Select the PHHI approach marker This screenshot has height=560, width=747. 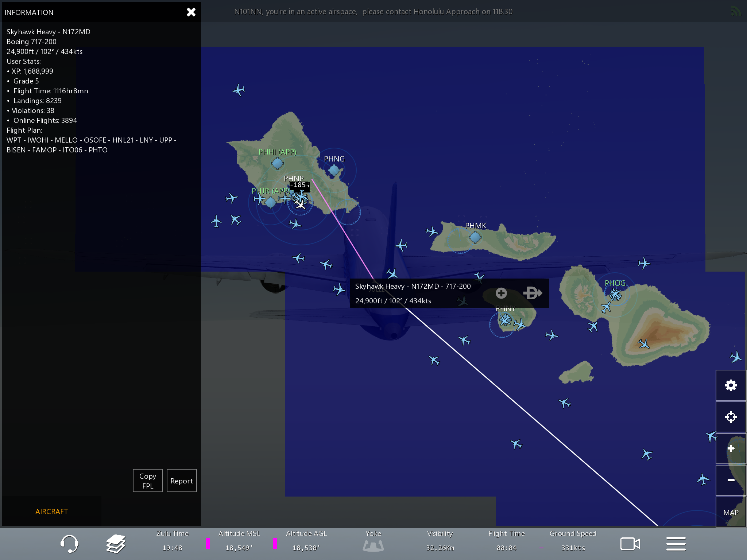click(277, 163)
